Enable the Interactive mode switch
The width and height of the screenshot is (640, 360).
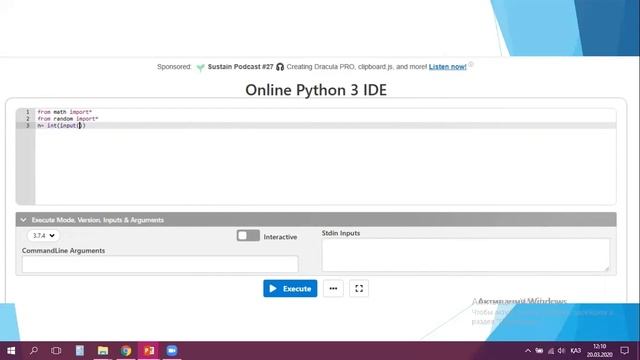248,236
